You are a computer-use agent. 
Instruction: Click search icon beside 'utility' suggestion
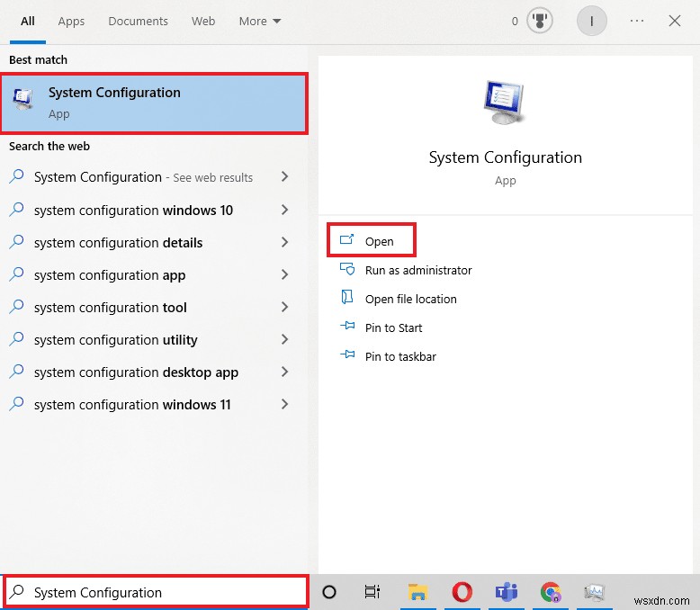16,339
